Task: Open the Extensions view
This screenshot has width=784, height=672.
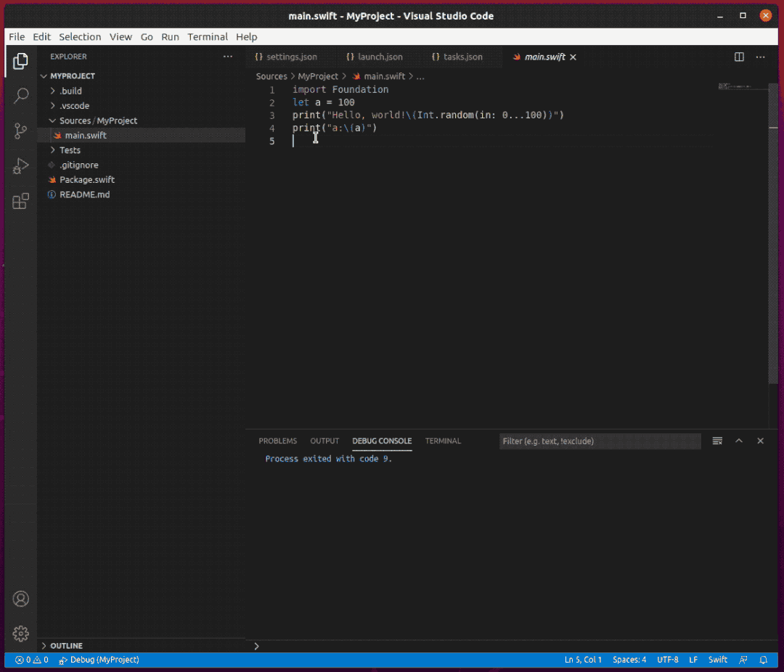Action: (x=20, y=201)
